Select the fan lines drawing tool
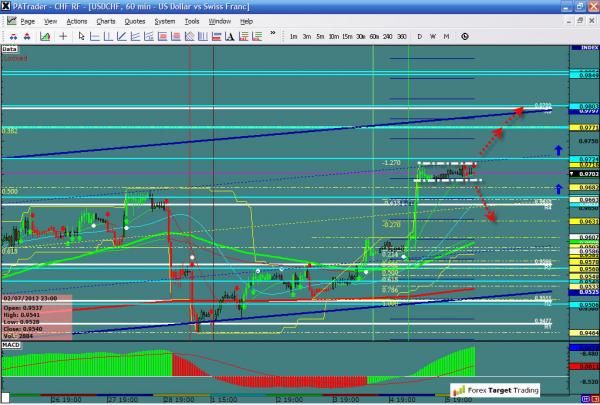This screenshot has width=600, height=405. (x=135, y=37)
